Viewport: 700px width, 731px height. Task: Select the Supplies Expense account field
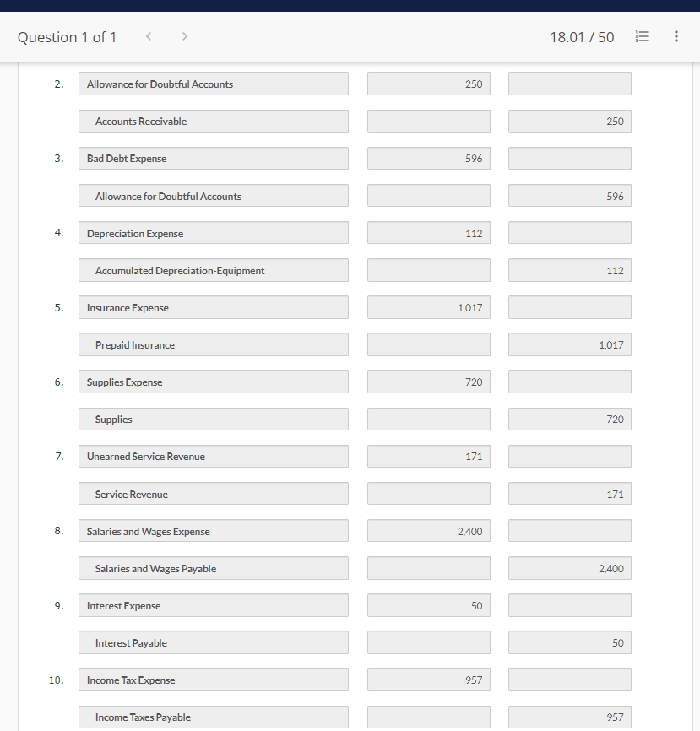[213, 382]
